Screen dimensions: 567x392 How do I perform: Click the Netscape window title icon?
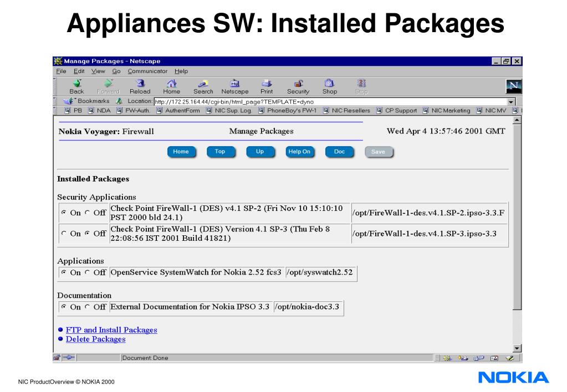pos(58,61)
